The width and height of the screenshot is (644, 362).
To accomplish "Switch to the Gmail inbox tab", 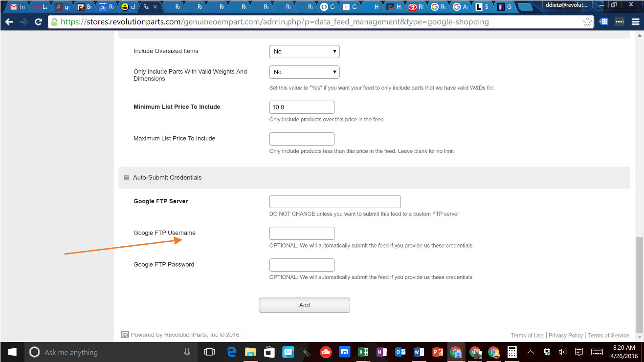I will [18, 7].
